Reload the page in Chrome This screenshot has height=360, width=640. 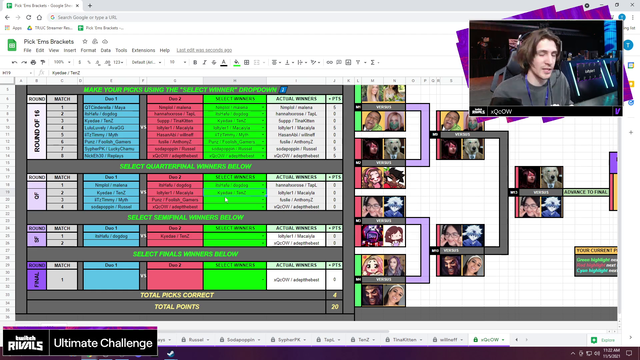(29, 18)
